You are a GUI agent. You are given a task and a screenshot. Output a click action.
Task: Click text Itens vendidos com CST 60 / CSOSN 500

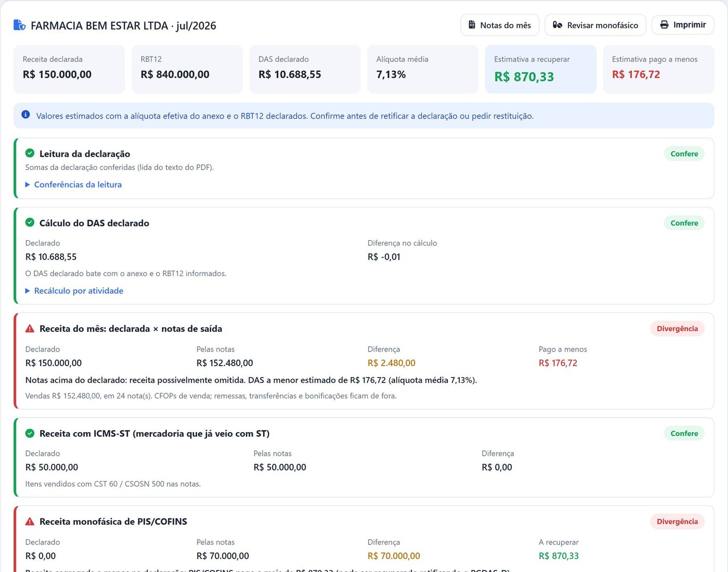point(113,484)
